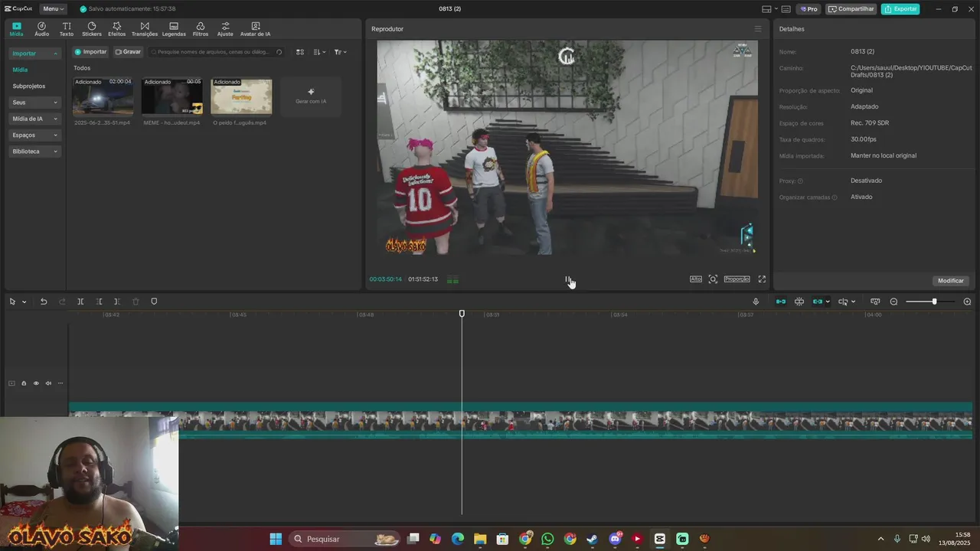This screenshot has width=980, height=551.
Task: Select Mídia in the sidebar
Action: tap(20, 70)
